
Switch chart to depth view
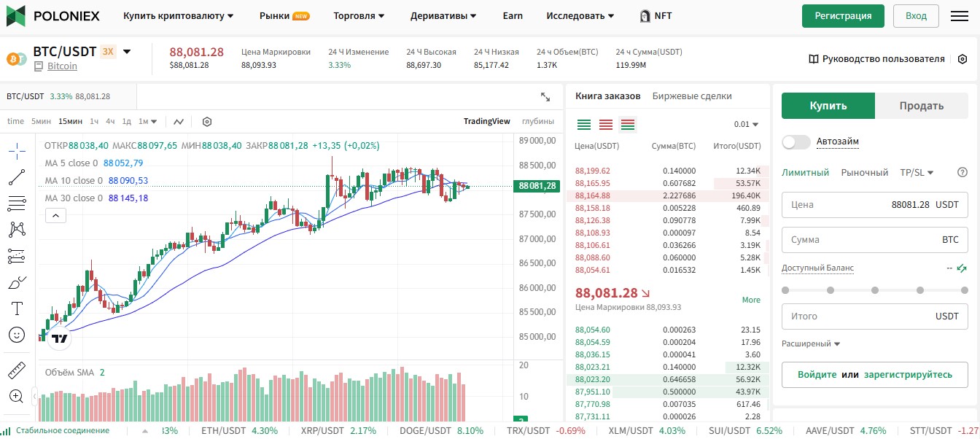538,122
